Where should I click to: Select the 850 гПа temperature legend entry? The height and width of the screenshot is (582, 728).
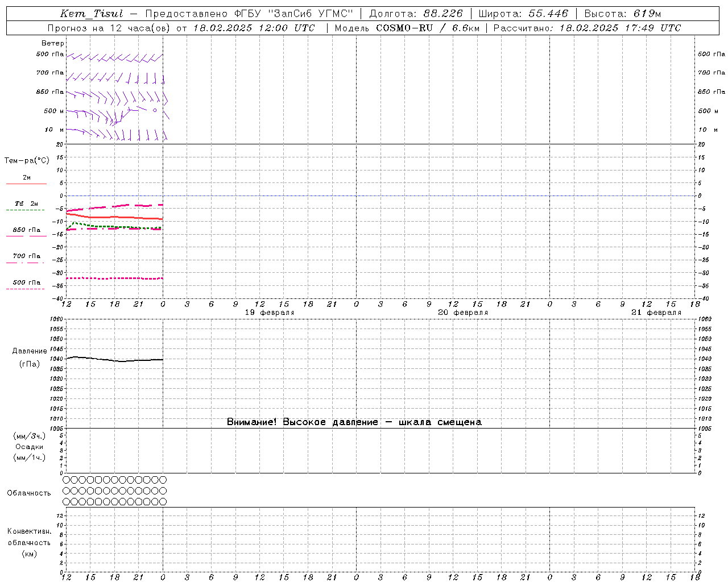coord(27,230)
